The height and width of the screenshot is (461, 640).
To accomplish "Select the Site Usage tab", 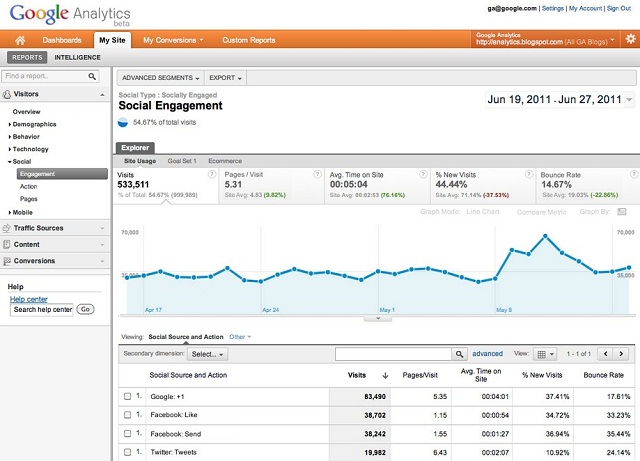I will [x=140, y=161].
